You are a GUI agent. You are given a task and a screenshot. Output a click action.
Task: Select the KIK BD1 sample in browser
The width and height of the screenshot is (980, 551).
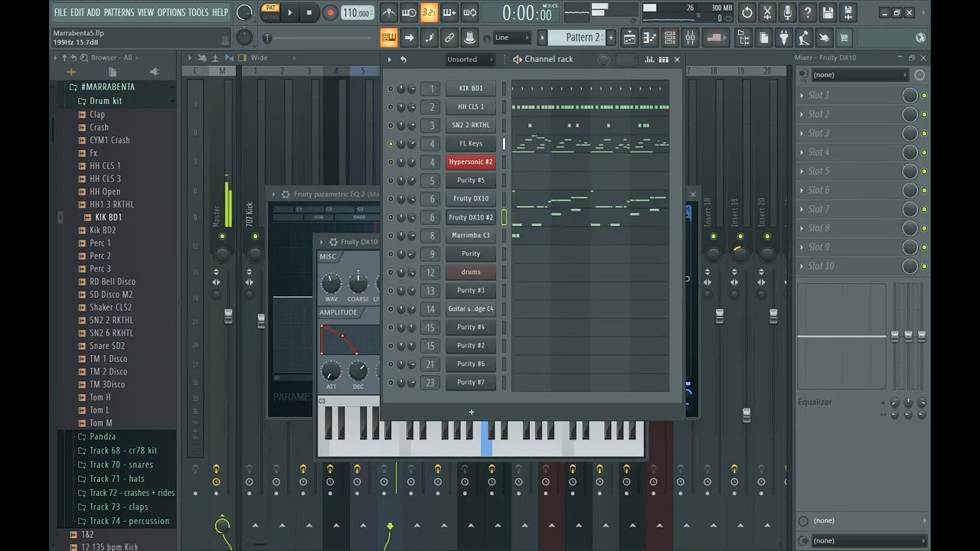click(x=109, y=217)
